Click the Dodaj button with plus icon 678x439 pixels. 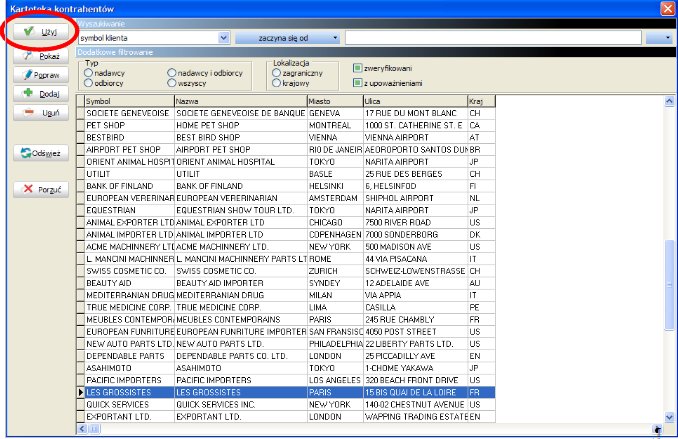[x=41, y=93]
